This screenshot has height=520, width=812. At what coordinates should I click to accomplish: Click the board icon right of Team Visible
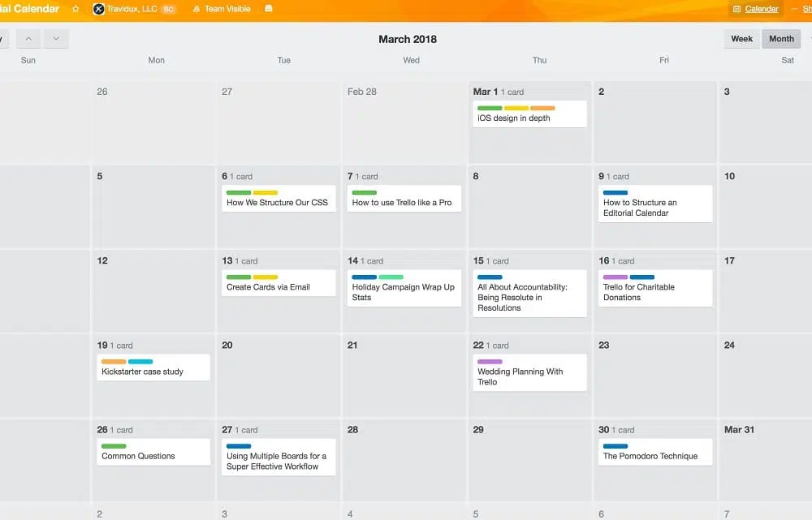268,8
